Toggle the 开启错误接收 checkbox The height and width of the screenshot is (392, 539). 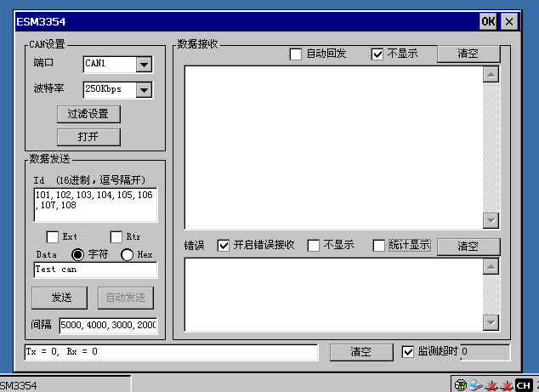click(224, 246)
